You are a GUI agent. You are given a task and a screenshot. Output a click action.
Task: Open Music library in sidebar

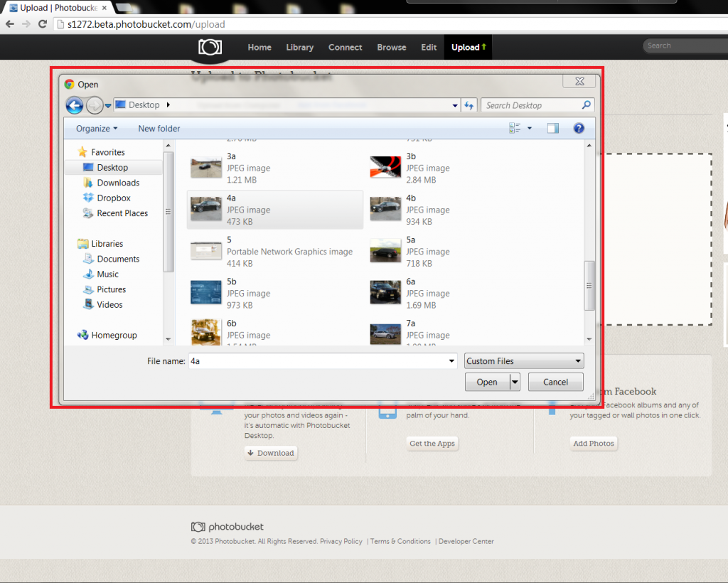coord(108,274)
